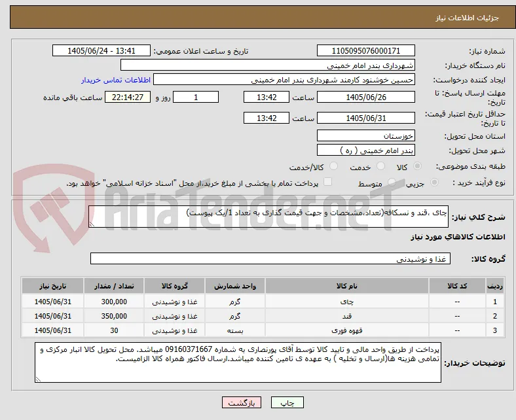Click the announcement date field 1405/06/24 - 13:41
This screenshot has width=516, height=420.
(x=101, y=50)
